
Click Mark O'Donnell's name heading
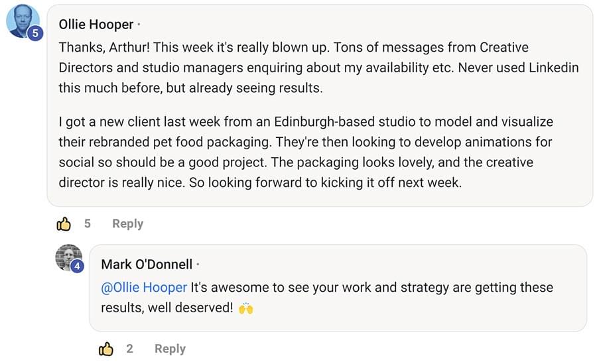pos(147,265)
